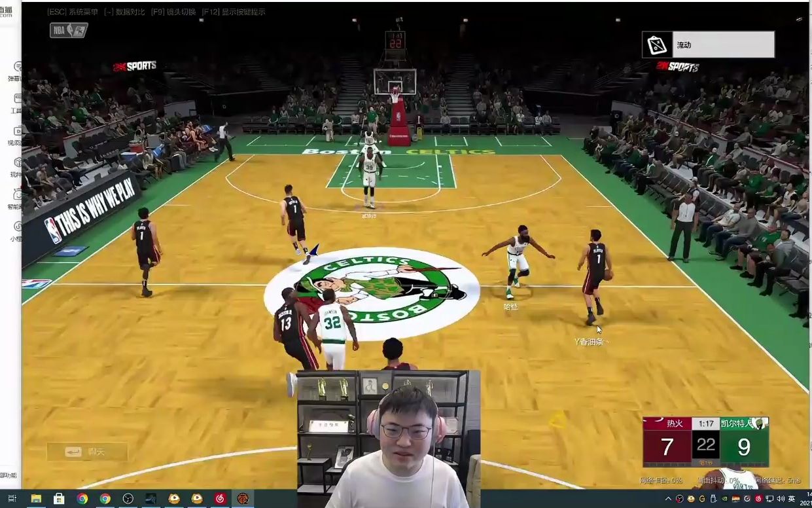The width and height of the screenshot is (812, 508).
Task: Switch to OBS Studio on the taskbar
Action: (128, 499)
